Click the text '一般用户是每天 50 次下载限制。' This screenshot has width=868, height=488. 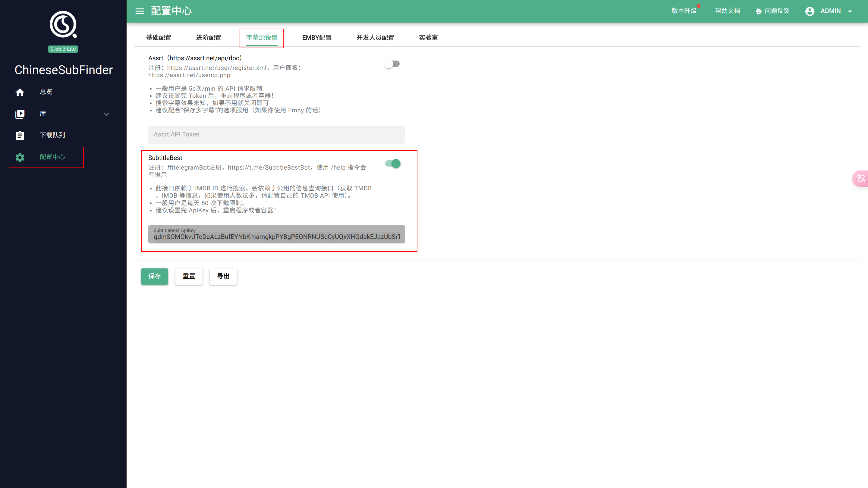coord(201,203)
